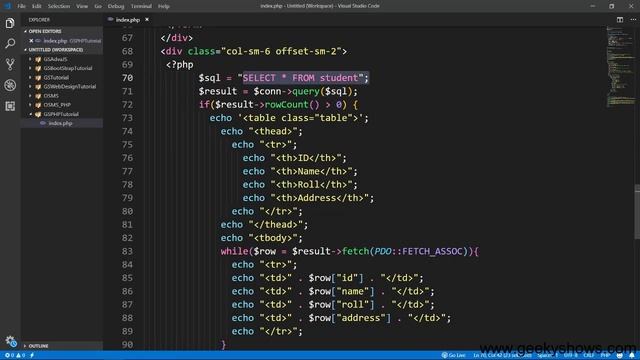
Task: Expand the OSMS_PHP folder arrow
Action: tap(30, 105)
